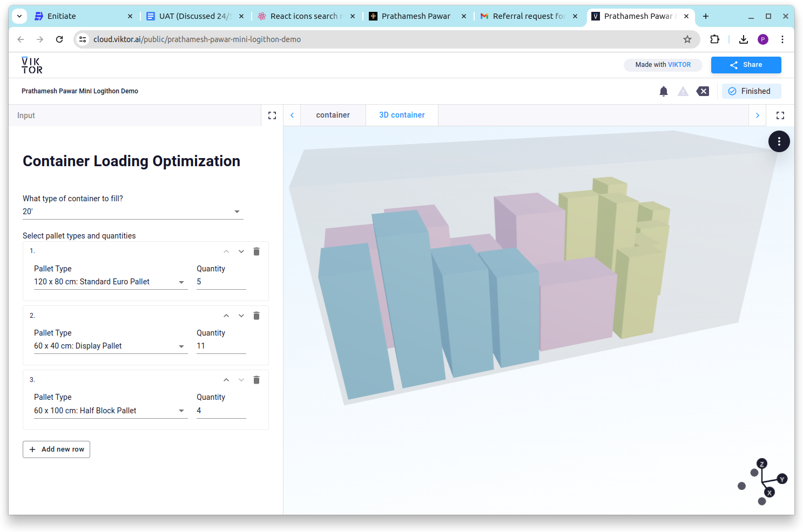The height and width of the screenshot is (532, 803).
Task: Move pallet row 2 down
Action: pos(241,316)
